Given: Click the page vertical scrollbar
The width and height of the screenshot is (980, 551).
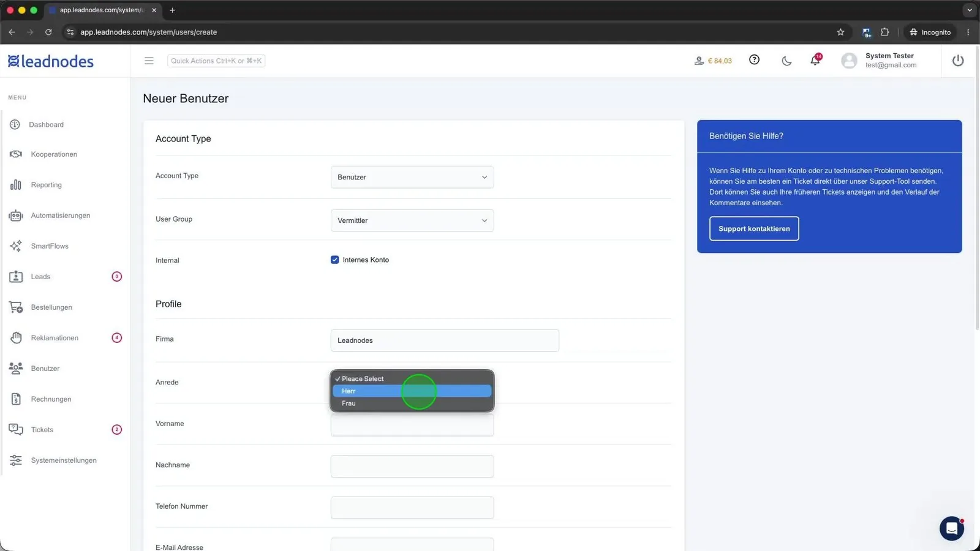Looking at the screenshot, I should point(977,187).
